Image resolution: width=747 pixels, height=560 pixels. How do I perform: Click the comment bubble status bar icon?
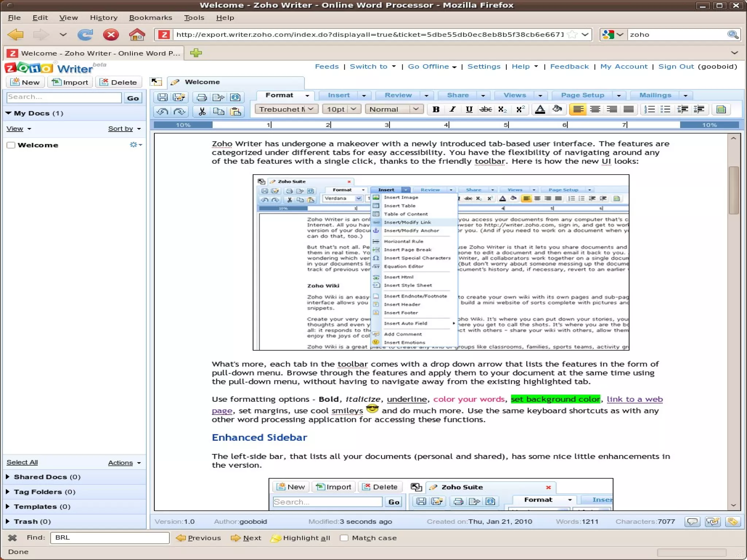(692, 522)
